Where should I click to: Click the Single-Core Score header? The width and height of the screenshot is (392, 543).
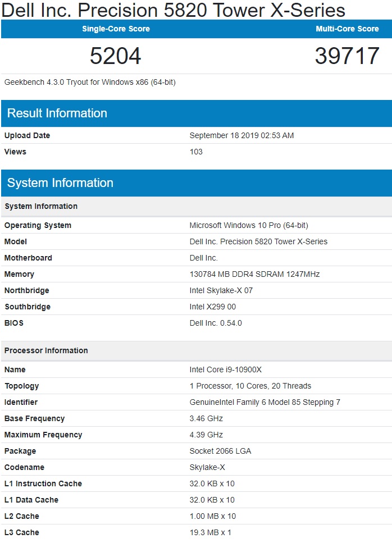click(x=116, y=29)
